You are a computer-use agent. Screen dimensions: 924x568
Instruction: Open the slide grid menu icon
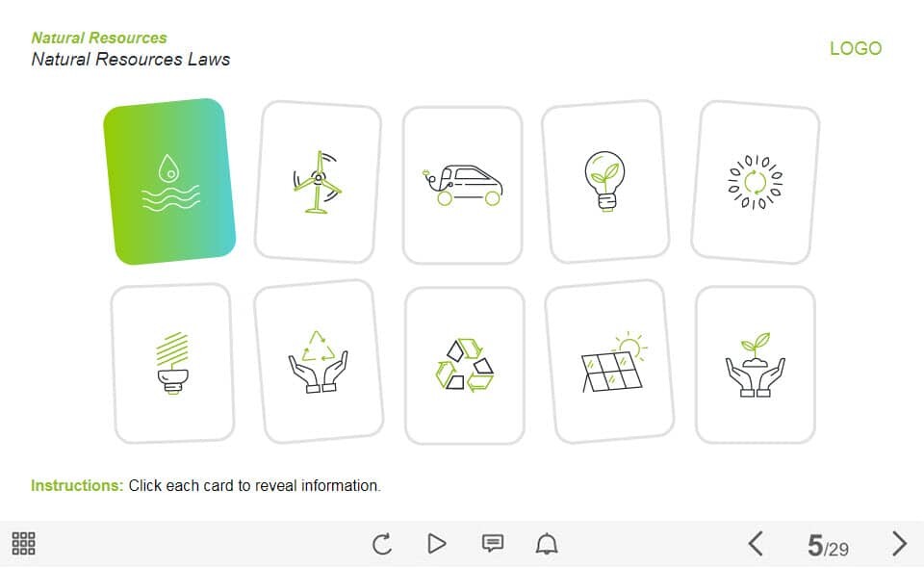(x=23, y=543)
